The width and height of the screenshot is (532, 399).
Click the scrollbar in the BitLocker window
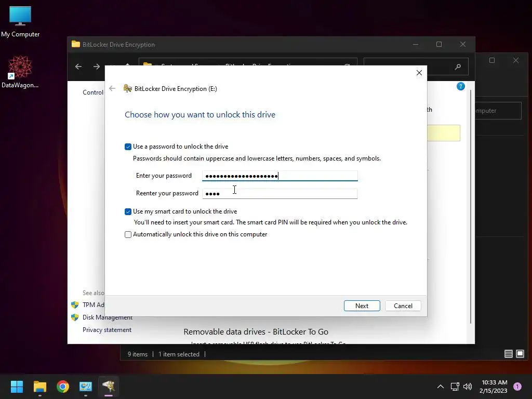pos(470,207)
